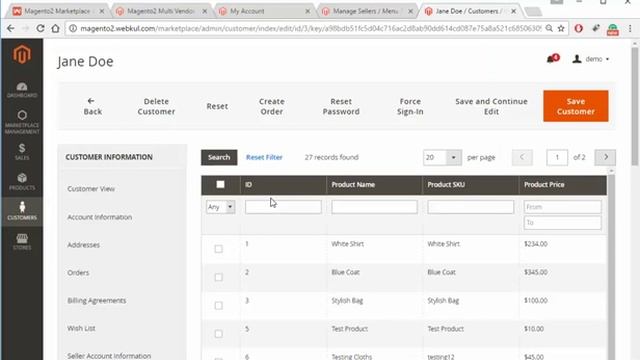Viewport: 640px width, 360px height.
Task: Click the Product Price From field
Action: click(562, 207)
